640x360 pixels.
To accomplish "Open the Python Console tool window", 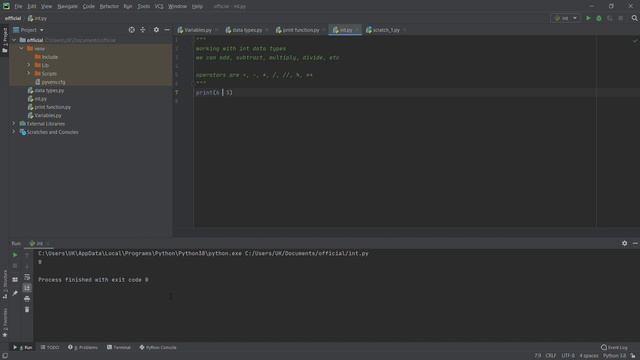I will coord(158,347).
